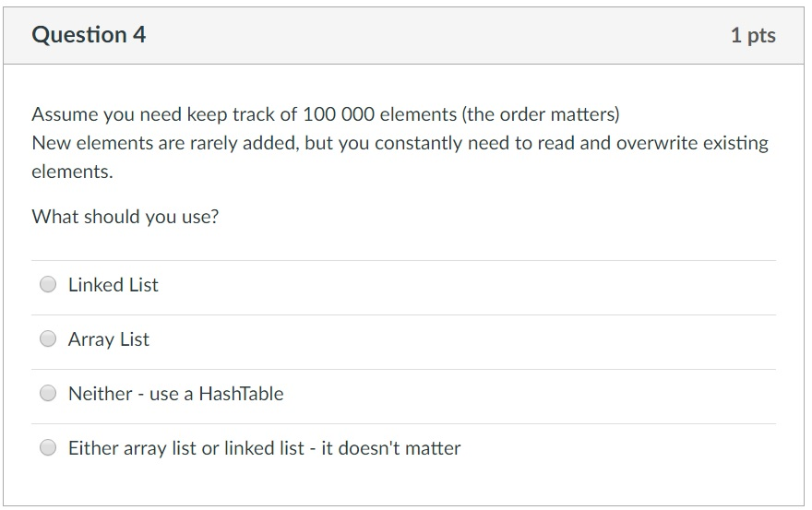
Task: Click the 'Question 4' heading
Action: [89, 35]
